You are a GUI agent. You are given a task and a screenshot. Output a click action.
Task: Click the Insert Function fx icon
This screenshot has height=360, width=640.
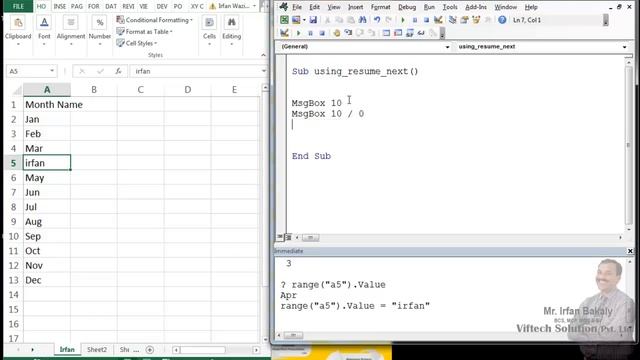[118, 71]
